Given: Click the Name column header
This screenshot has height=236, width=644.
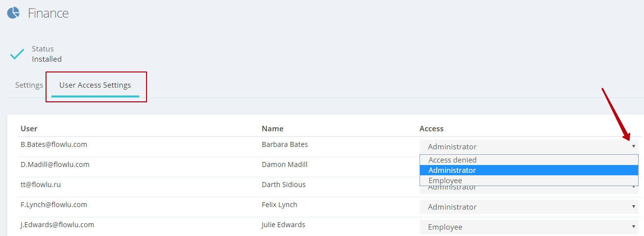Looking at the screenshot, I should click(x=272, y=129).
